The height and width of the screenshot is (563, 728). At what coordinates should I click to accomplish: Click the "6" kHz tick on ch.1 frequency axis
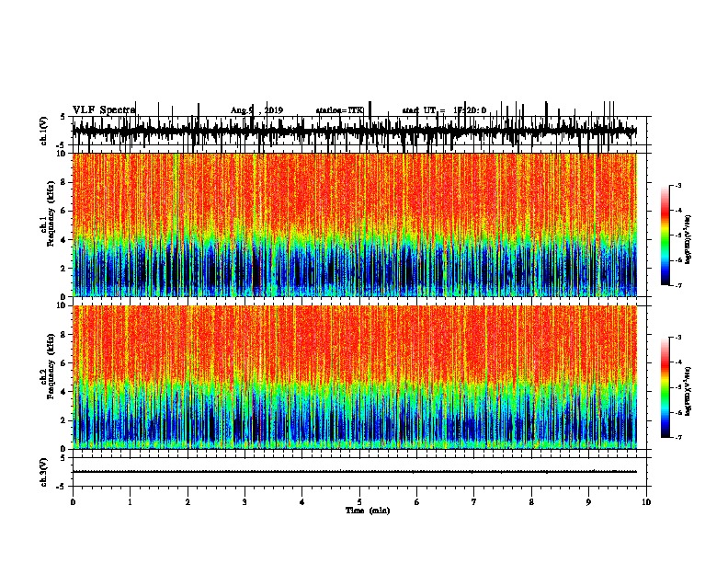pos(63,211)
